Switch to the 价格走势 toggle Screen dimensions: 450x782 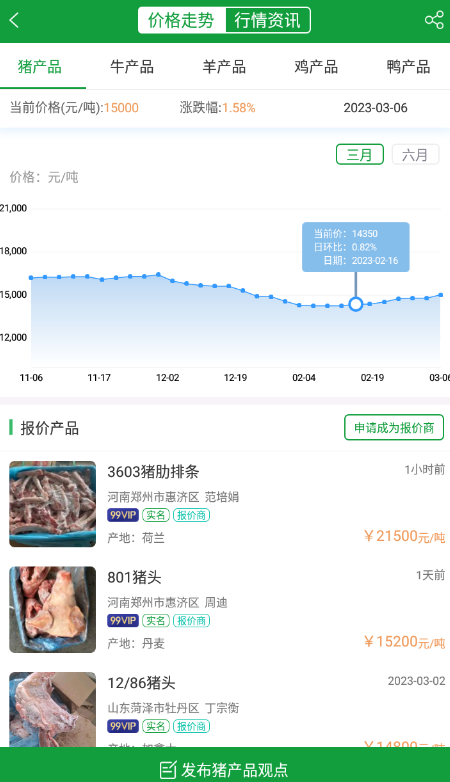tap(182, 20)
